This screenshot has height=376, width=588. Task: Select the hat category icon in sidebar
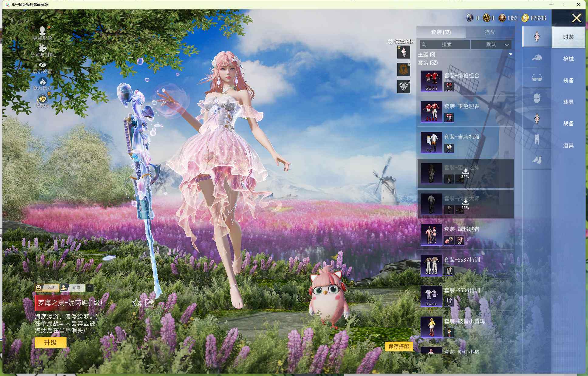[537, 57]
